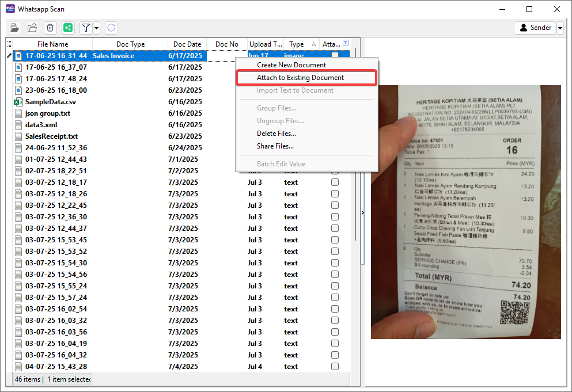Click file icon of 03-07-25 15_57_24
572x392 pixels.
pyautogui.click(x=18, y=298)
